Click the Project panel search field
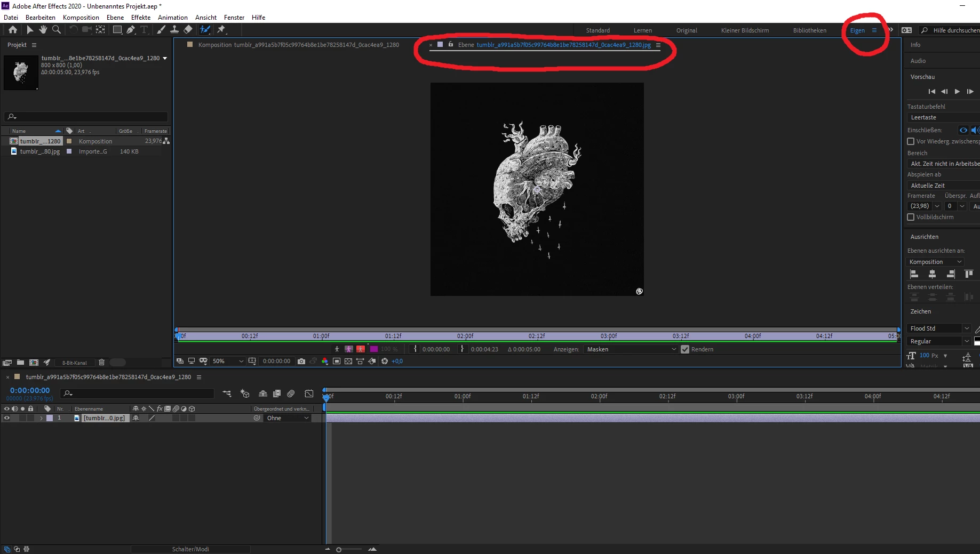 pos(86,117)
